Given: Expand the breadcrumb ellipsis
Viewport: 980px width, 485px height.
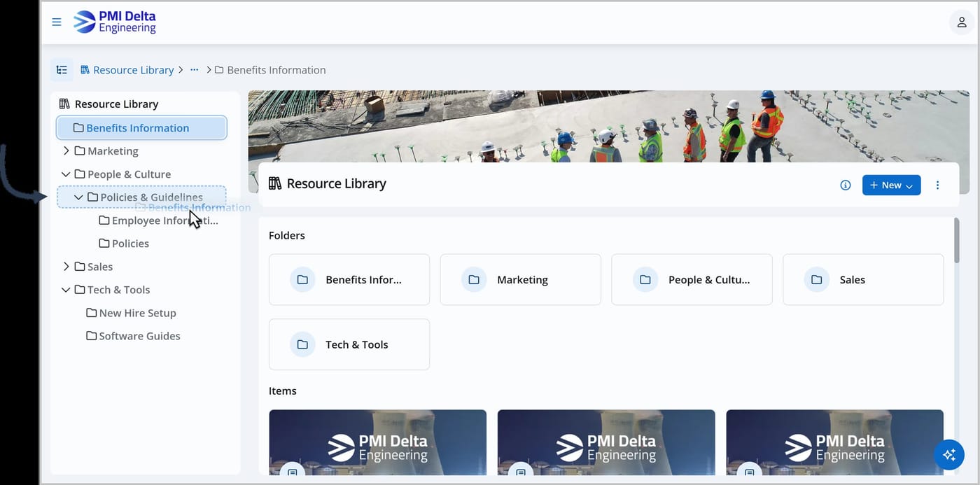Looking at the screenshot, I should 195,70.
